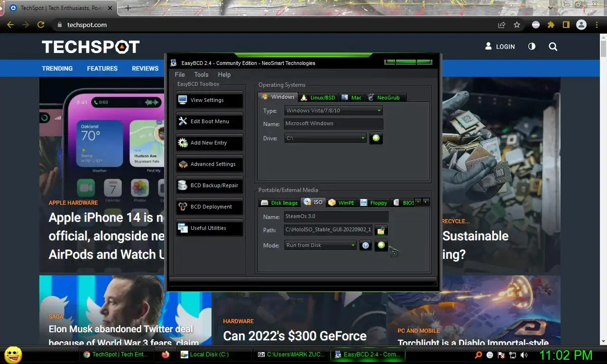Open the Help menu in EasyBCD
The width and height of the screenshot is (607, 364).
tap(224, 74)
